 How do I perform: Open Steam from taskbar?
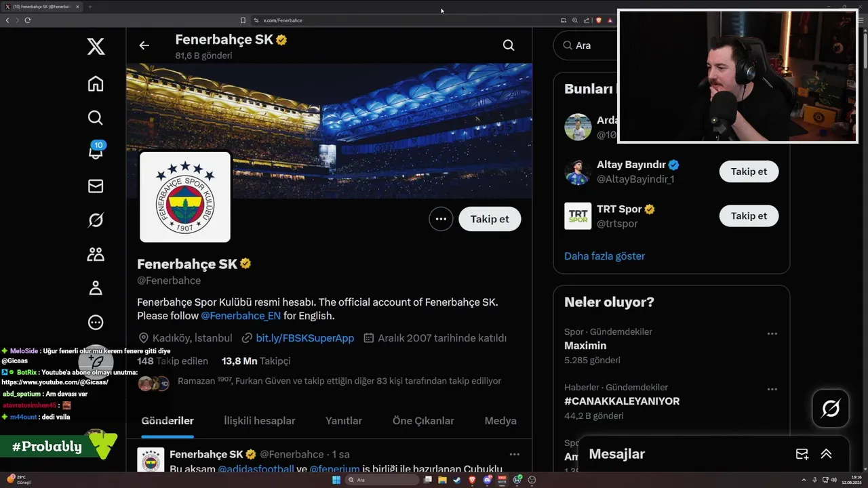pyautogui.click(x=457, y=480)
